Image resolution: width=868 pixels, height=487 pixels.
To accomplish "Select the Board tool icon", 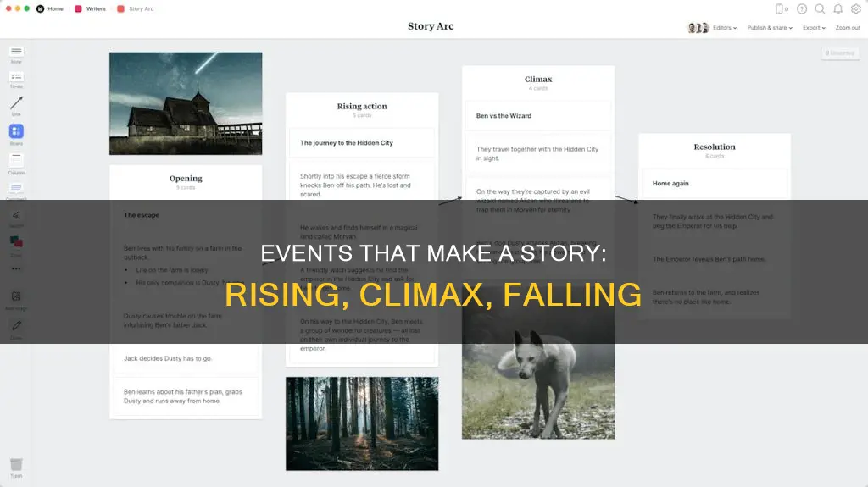I will click(16, 132).
